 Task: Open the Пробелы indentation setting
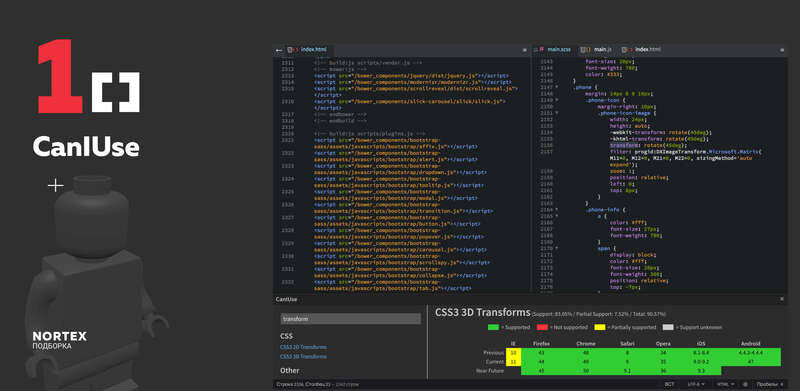pyautogui.click(x=769, y=384)
